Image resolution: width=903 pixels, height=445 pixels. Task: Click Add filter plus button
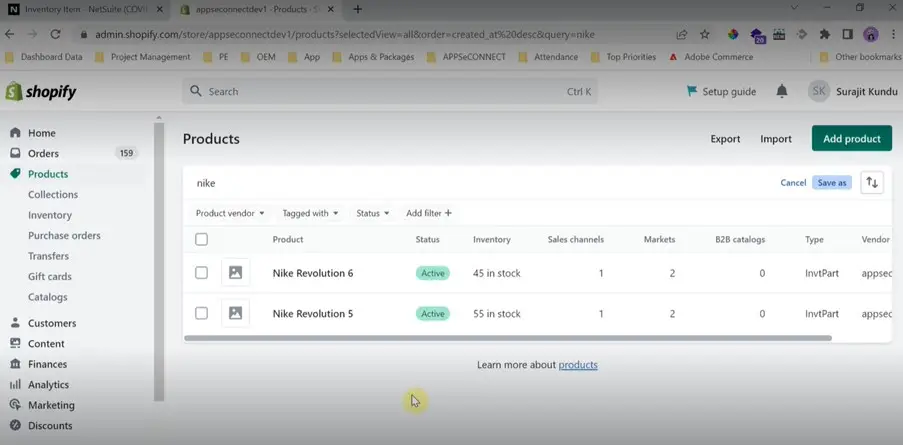tap(429, 213)
